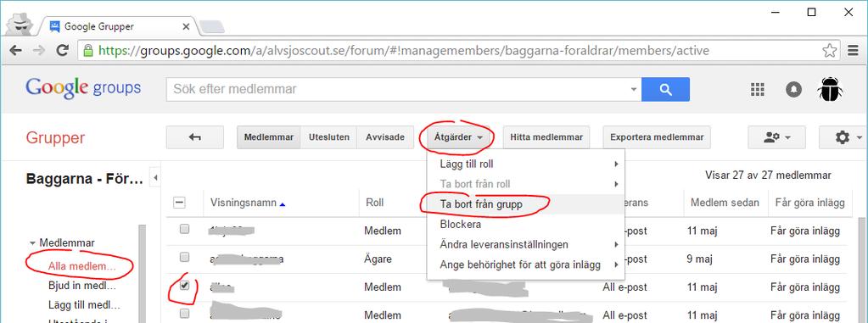This screenshot has height=323, width=868.
Task: Check the first Medlem row checkbox
Action: [x=185, y=229]
